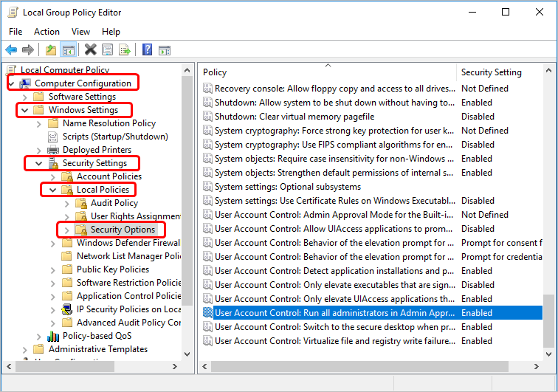This screenshot has width=558, height=392.
Task: Open the View menu
Action: pos(81,32)
